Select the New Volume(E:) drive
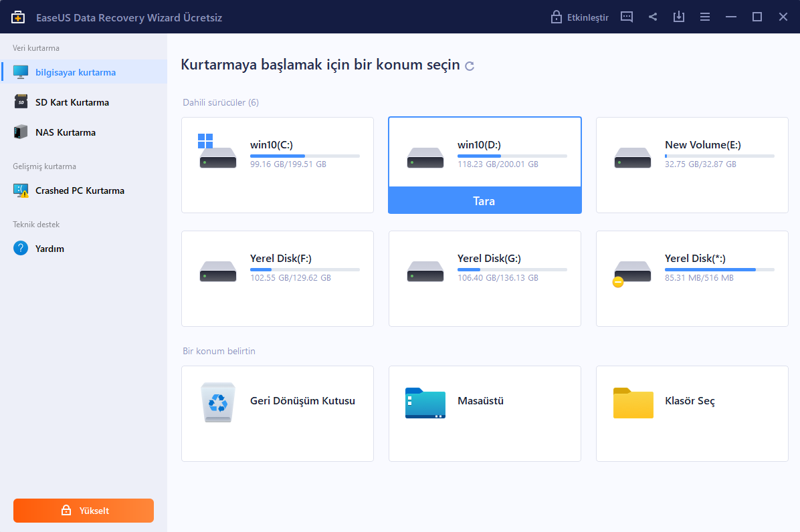 click(692, 165)
